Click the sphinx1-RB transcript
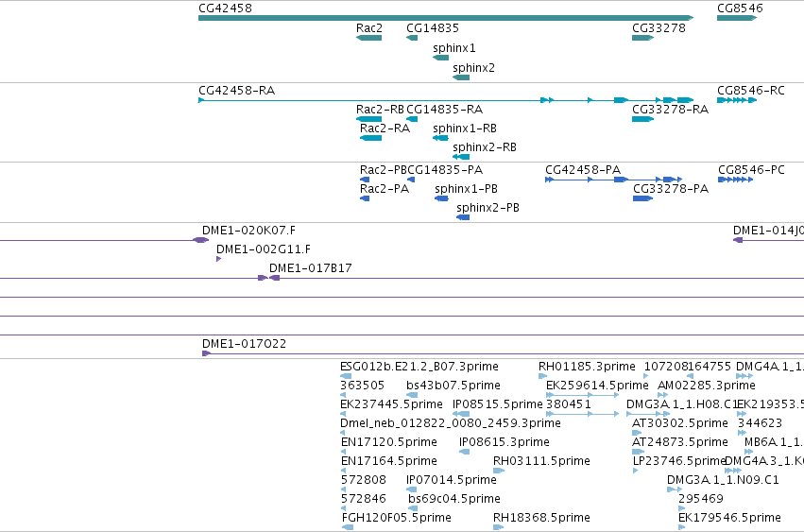 click(440, 138)
